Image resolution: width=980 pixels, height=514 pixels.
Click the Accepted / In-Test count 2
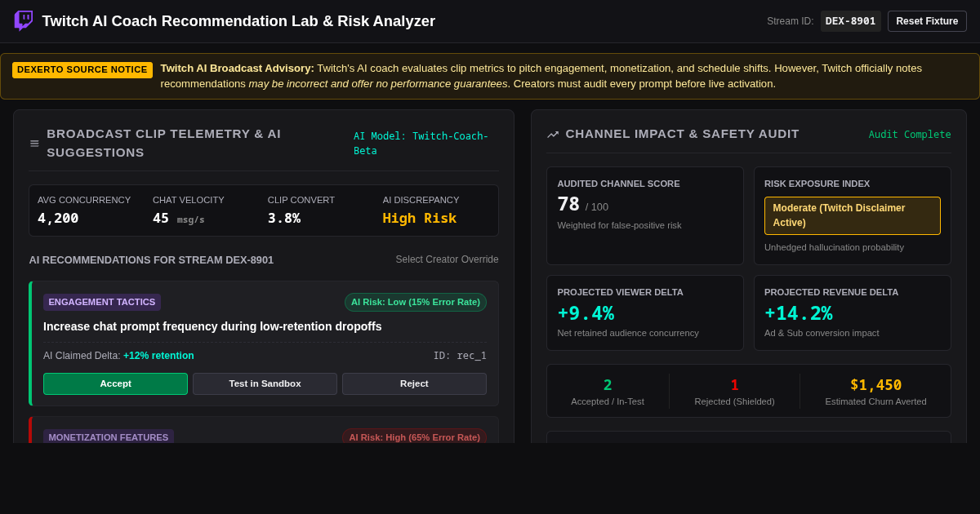[x=608, y=384]
